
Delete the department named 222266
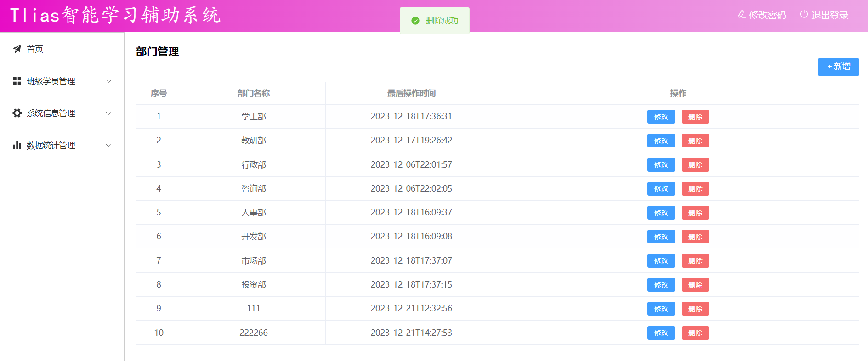tap(695, 333)
